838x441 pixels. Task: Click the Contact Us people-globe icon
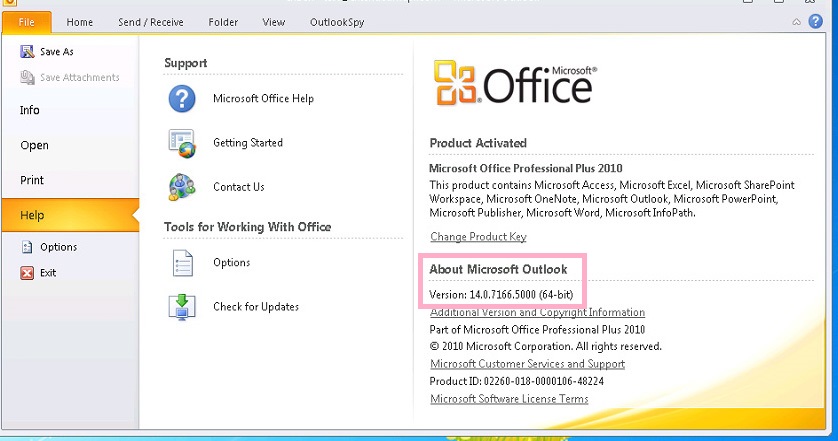(x=182, y=187)
